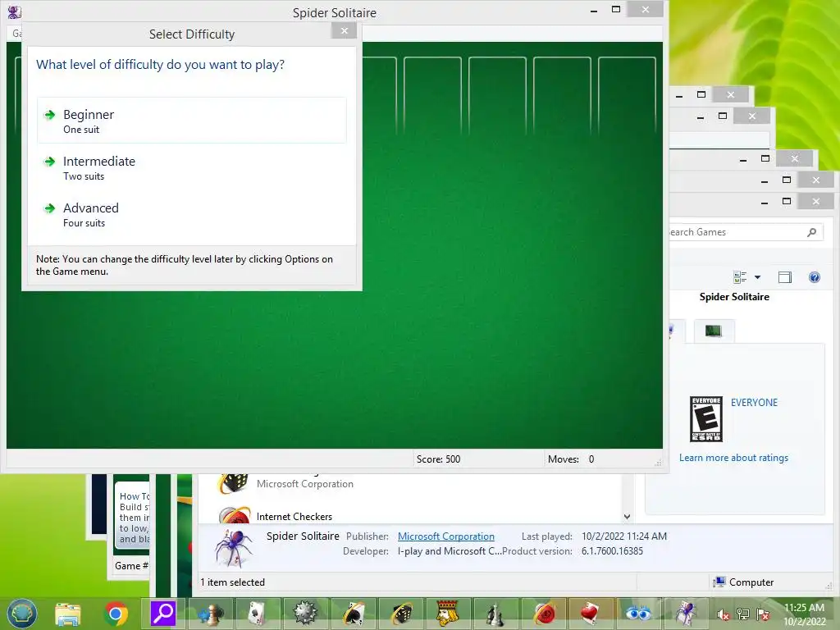Open the Start button
The image size is (840, 630).
click(22, 614)
